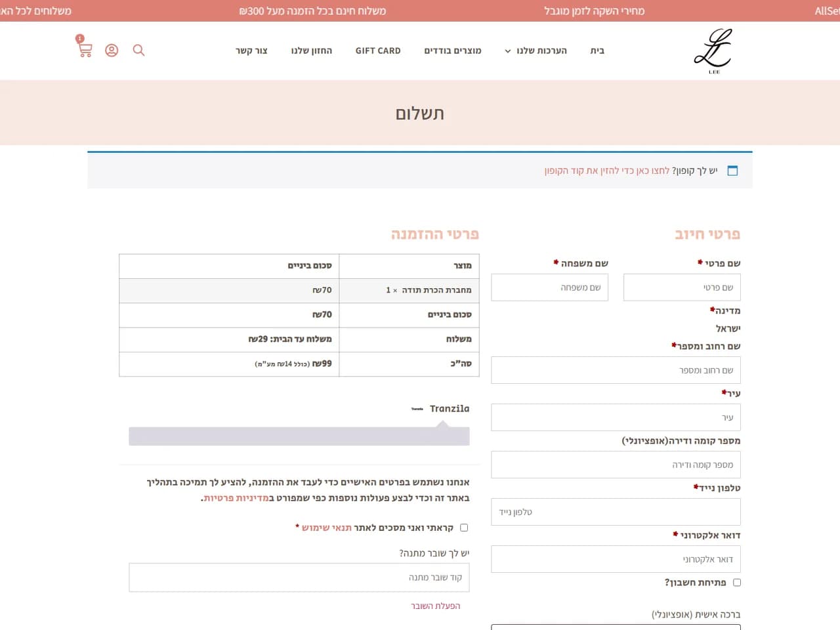The width and height of the screenshot is (840, 630).
Task: Click the עיר input field
Action: click(616, 417)
